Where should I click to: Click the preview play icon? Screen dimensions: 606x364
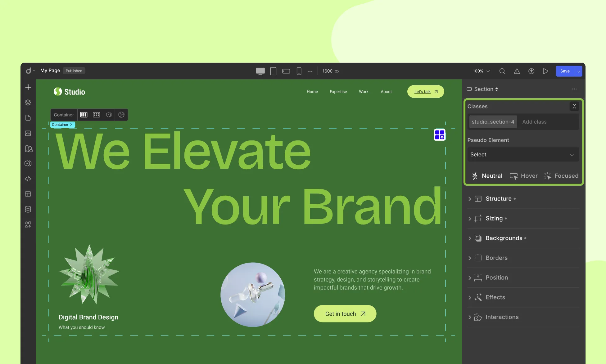pyautogui.click(x=545, y=71)
